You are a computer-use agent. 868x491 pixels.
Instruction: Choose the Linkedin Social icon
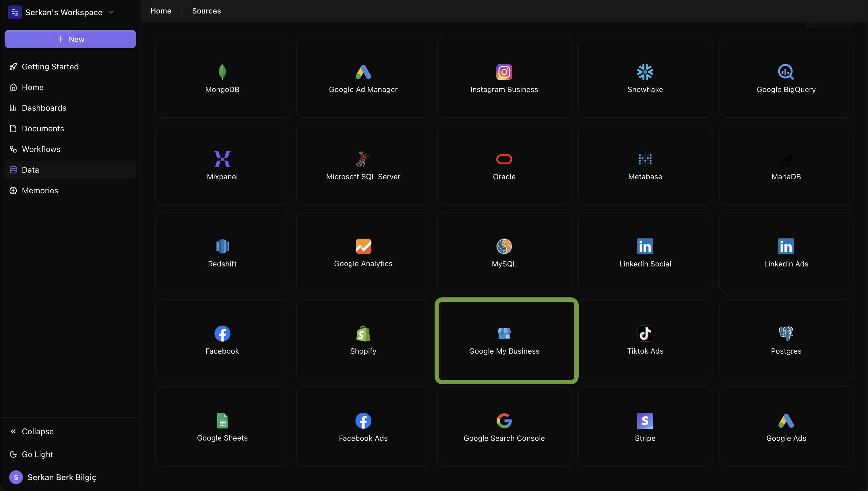pos(645,246)
